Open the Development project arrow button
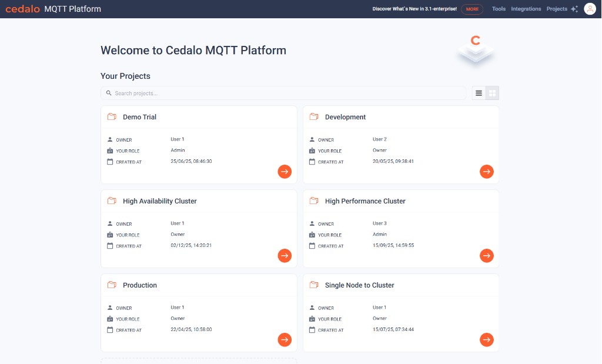Viewport: 602px width, 364px height. pos(486,172)
